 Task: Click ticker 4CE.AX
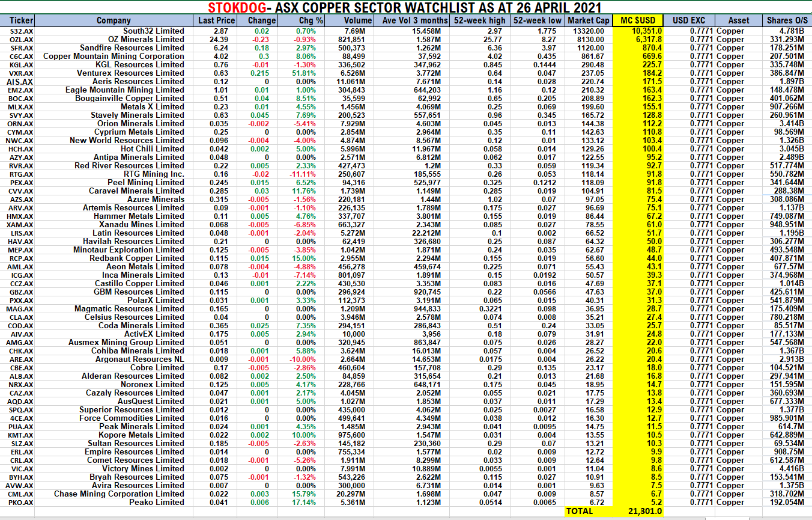point(21,418)
